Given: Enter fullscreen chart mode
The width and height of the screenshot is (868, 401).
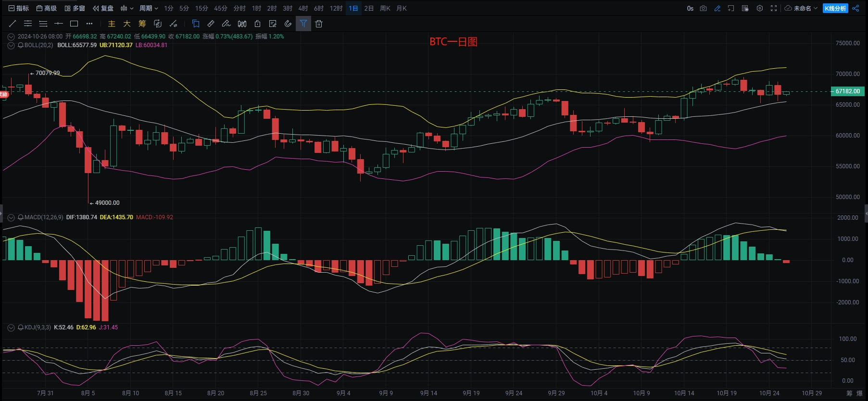Looking at the screenshot, I should pos(774,8).
